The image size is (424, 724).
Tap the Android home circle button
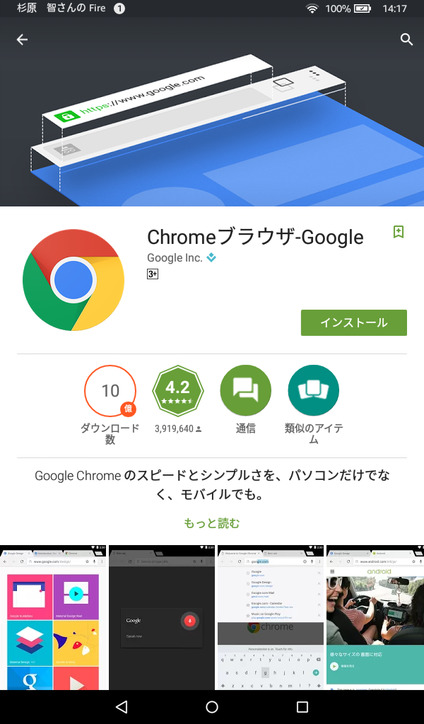(212, 706)
